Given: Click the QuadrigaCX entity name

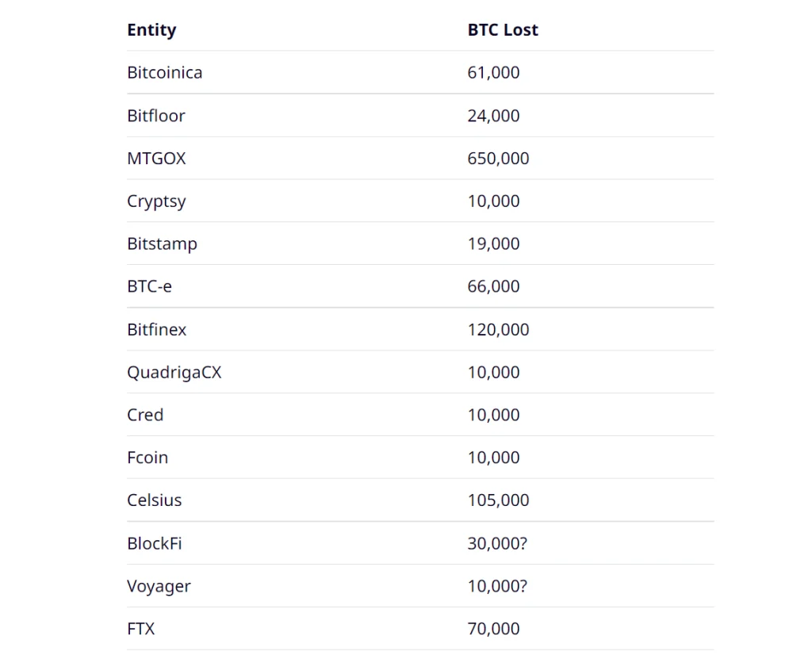Looking at the screenshot, I should point(174,373).
